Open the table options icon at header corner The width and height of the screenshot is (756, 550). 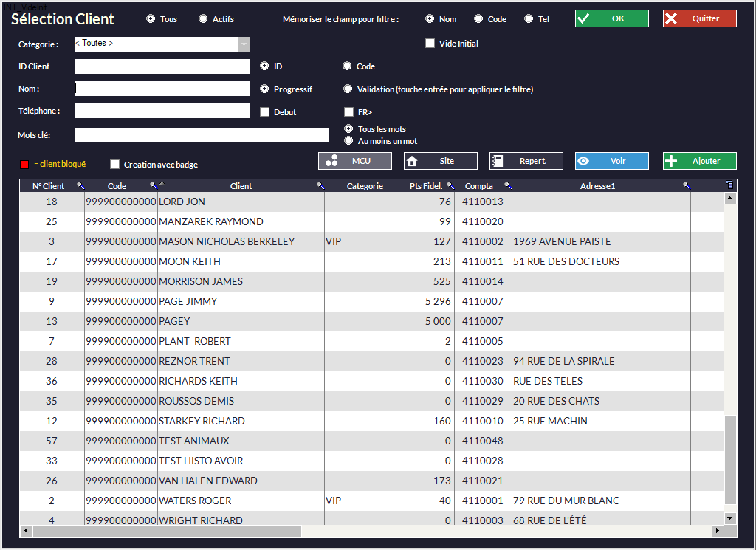[x=730, y=185]
